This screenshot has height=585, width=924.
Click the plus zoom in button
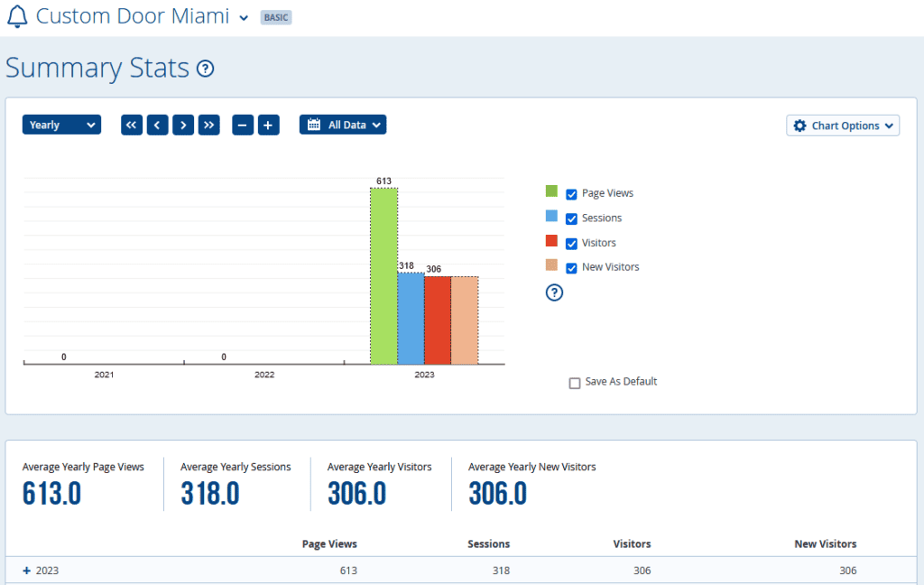tap(268, 125)
